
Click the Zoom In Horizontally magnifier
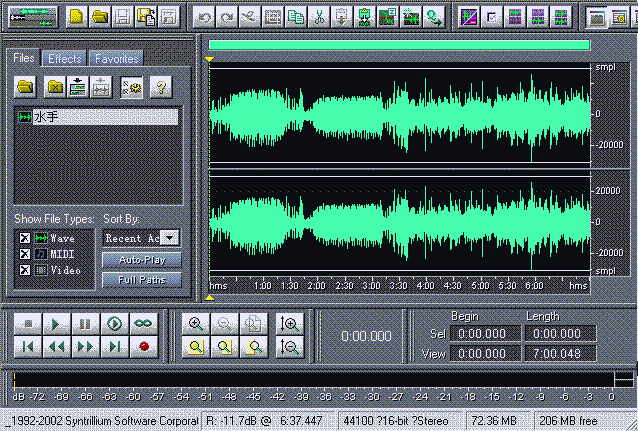tap(196, 324)
